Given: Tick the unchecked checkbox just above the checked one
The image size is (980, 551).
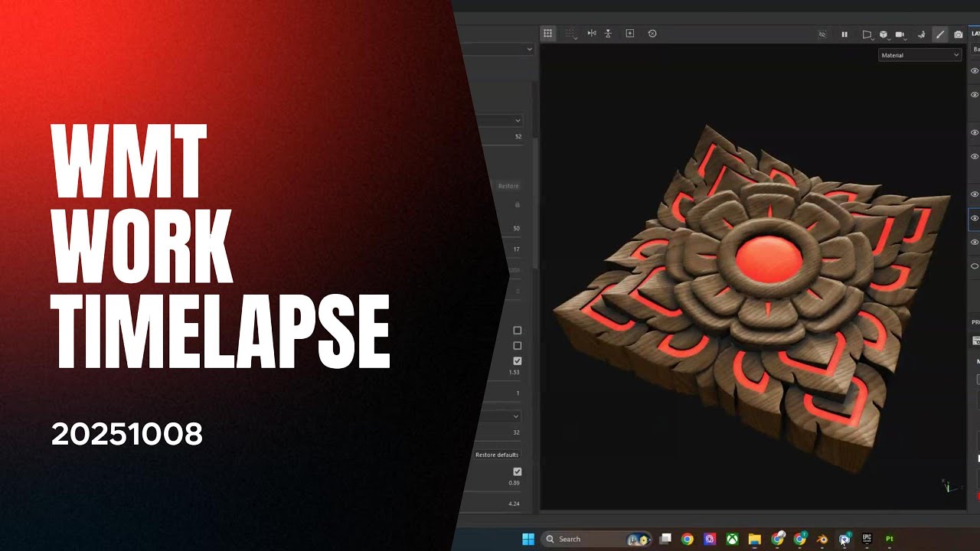Looking at the screenshot, I should point(517,346).
